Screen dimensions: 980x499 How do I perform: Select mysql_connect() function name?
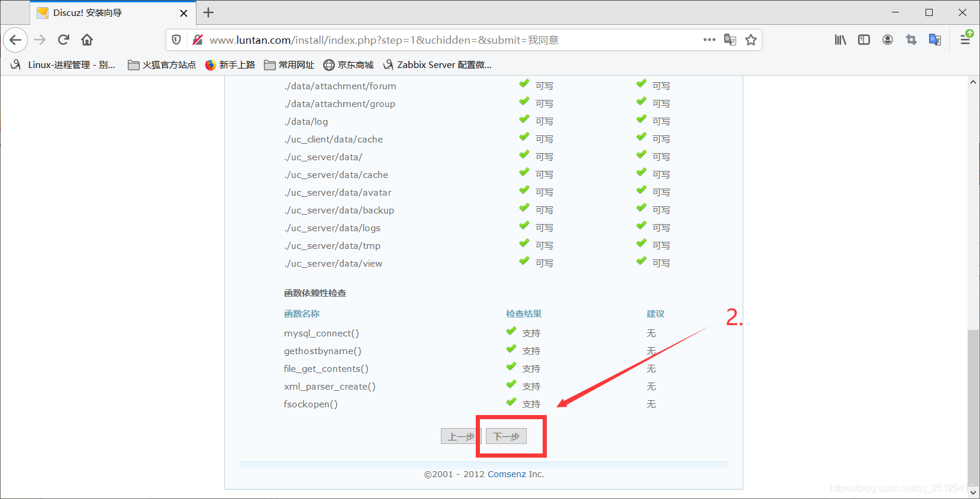(x=321, y=333)
